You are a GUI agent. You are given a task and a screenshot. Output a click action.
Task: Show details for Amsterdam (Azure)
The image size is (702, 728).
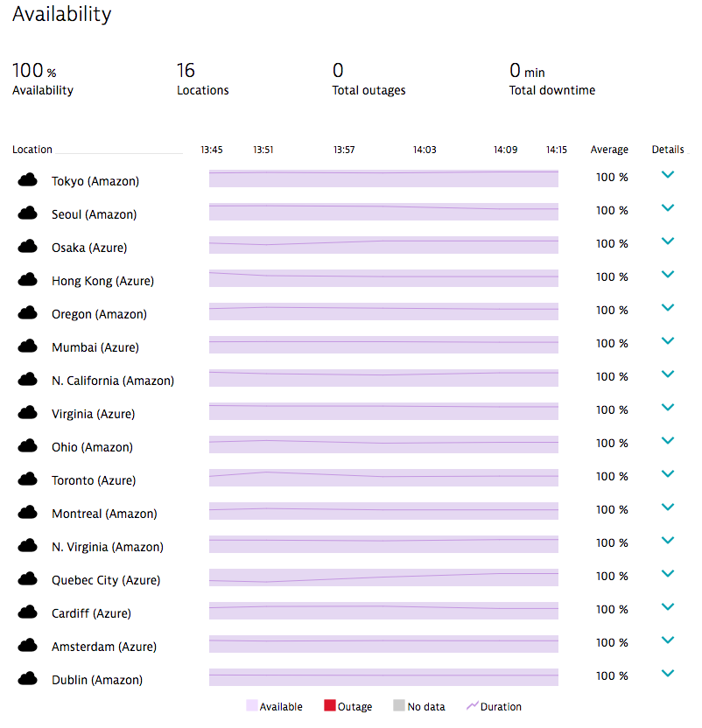668,640
